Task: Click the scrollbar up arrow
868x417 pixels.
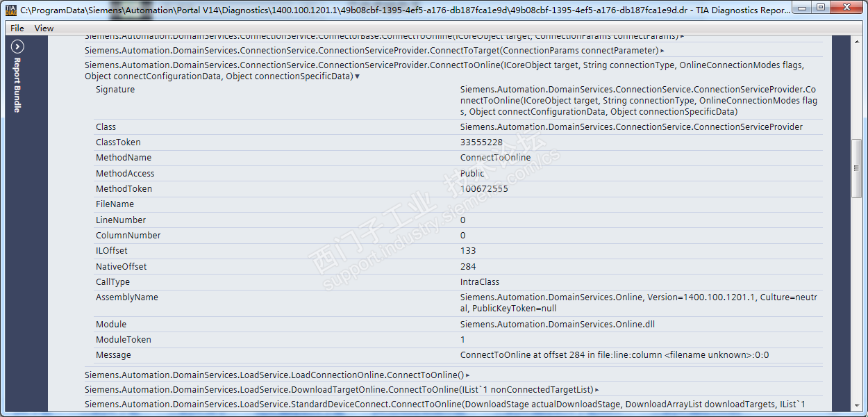Action: coord(857,40)
